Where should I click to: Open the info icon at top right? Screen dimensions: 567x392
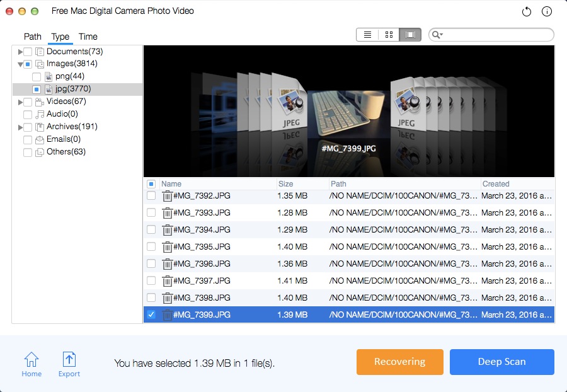coord(547,11)
